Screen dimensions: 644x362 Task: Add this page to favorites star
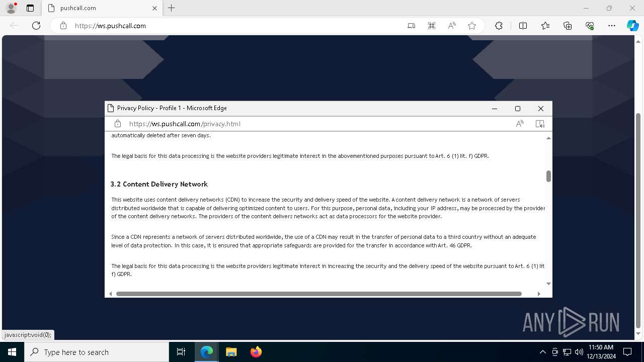pos(472,26)
